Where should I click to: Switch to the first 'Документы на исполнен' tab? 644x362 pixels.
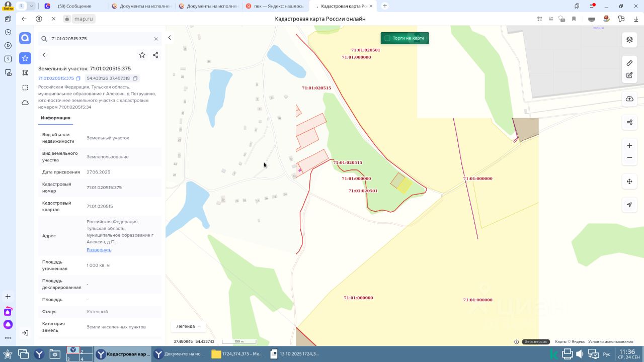pyautogui.click(x=141, y=6)
